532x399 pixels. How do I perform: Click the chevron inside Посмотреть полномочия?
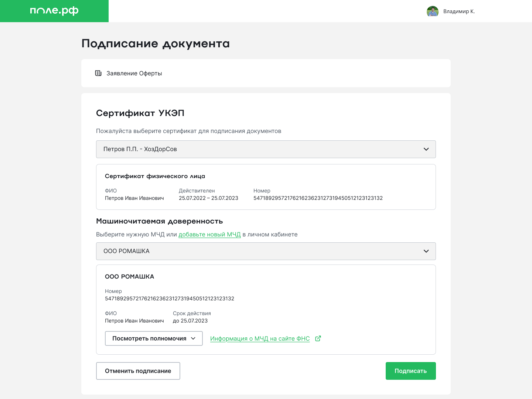193,338
